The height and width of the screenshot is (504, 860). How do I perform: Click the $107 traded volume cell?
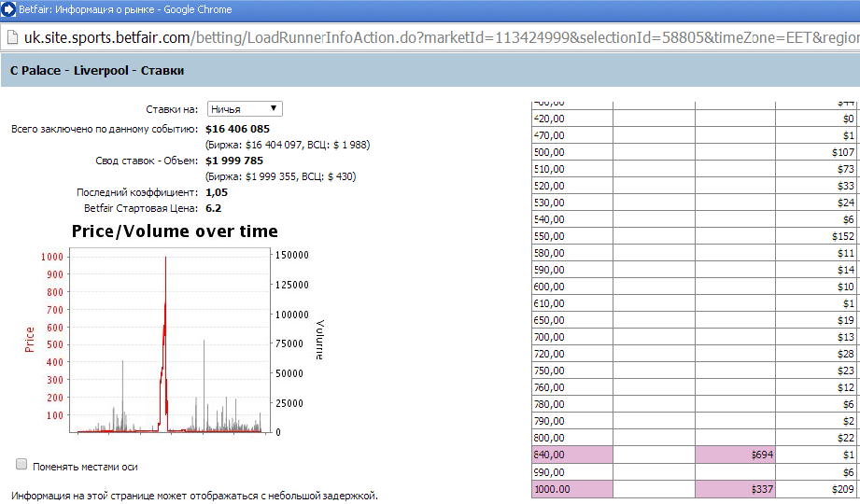click(815, 152)
